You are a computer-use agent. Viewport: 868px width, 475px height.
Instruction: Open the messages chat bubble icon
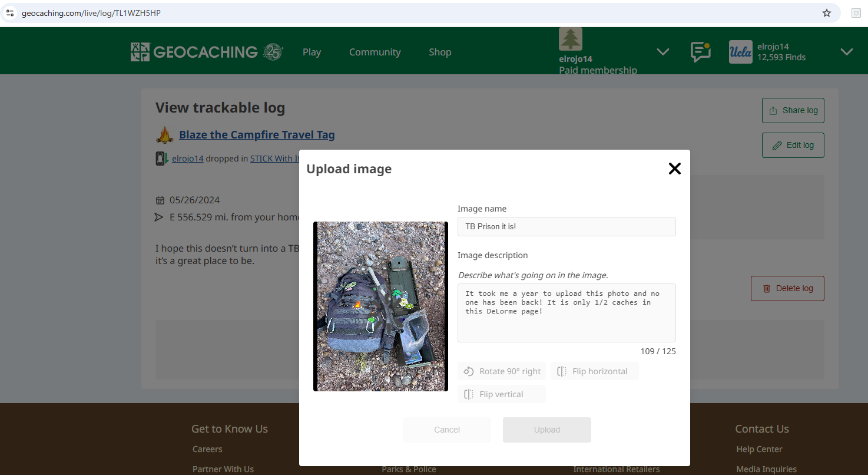(700, 52)
